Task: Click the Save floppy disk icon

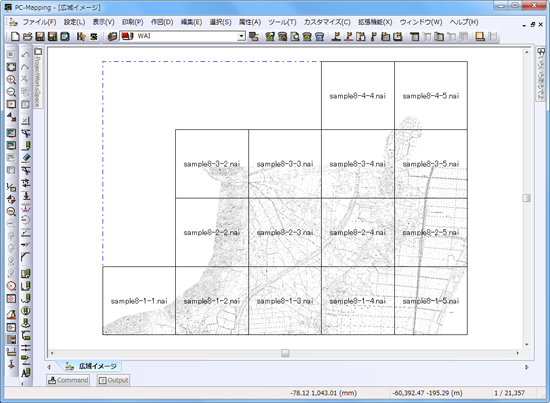Action: pos(40,36)
